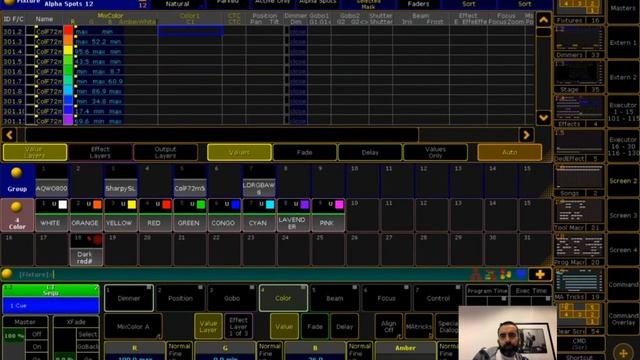Select the LAVENDER color preset
This screenshot has width=640, height=360.
click(293, 215)
